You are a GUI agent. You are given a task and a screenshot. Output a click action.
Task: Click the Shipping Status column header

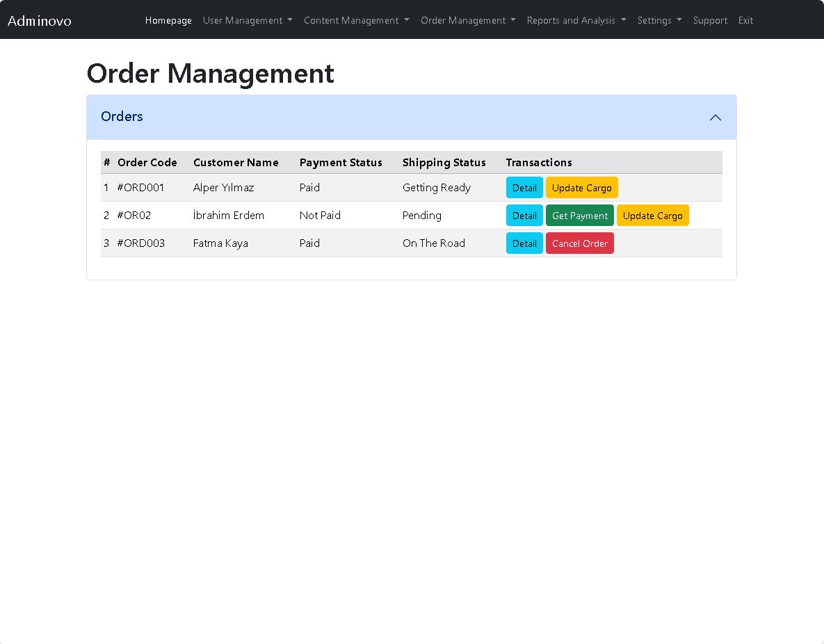pos(444,163)
